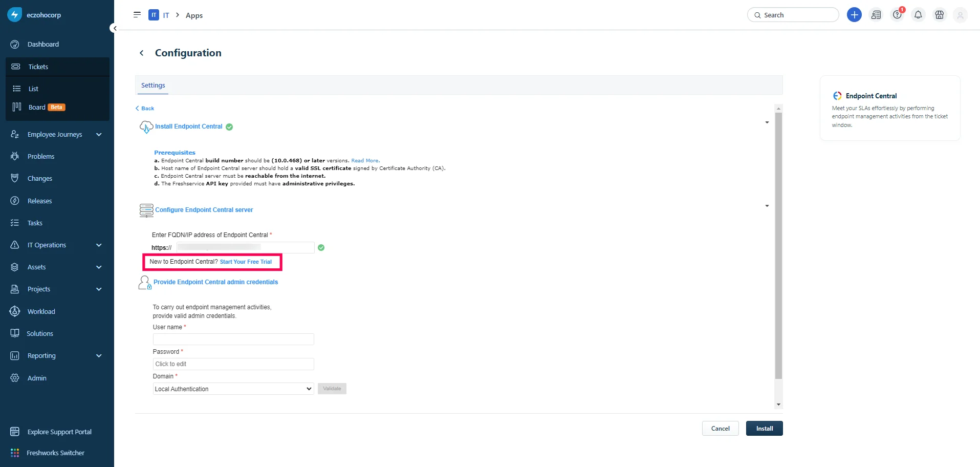The width and height of the screenshot is (980, 467).
Task: Open the Workload module
Action: coord(41,311)
